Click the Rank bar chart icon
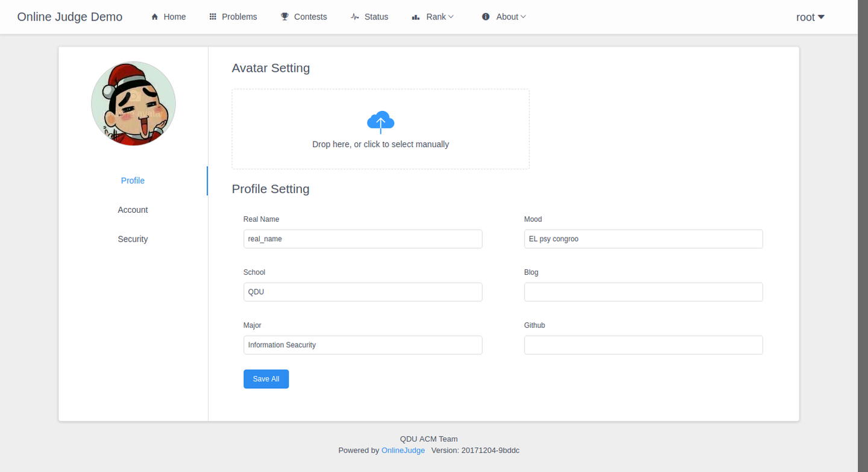The width and height of the screenshot is (868, 472). 416,17
